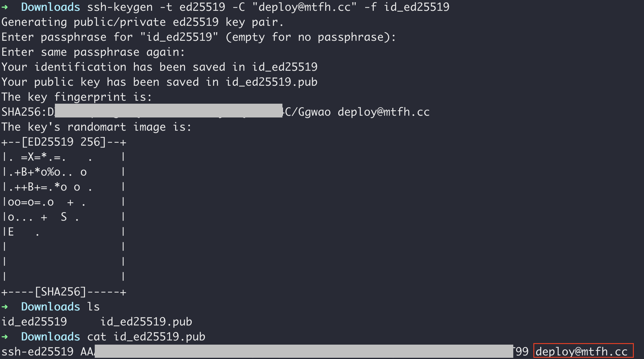The height and width of the screenshot is (359, 644).
Task: Click the "Enter same passphrase again:" line
Action: [93, 52]
